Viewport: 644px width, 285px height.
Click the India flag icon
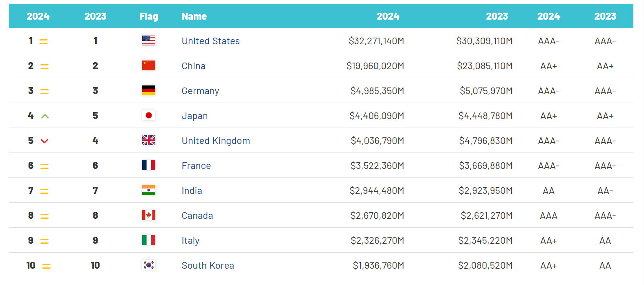149,190
